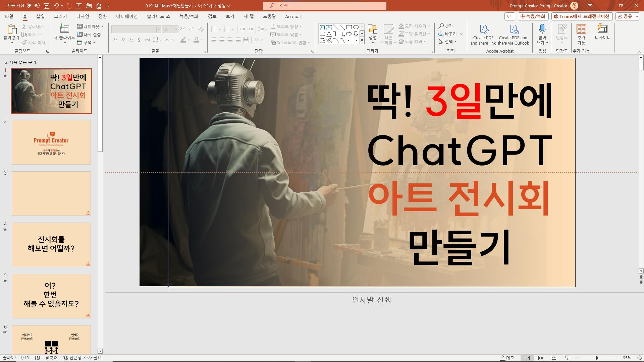Screen dimensions: 644x362
Task: Click in the 검색 search box
Action: coord(325,6)
